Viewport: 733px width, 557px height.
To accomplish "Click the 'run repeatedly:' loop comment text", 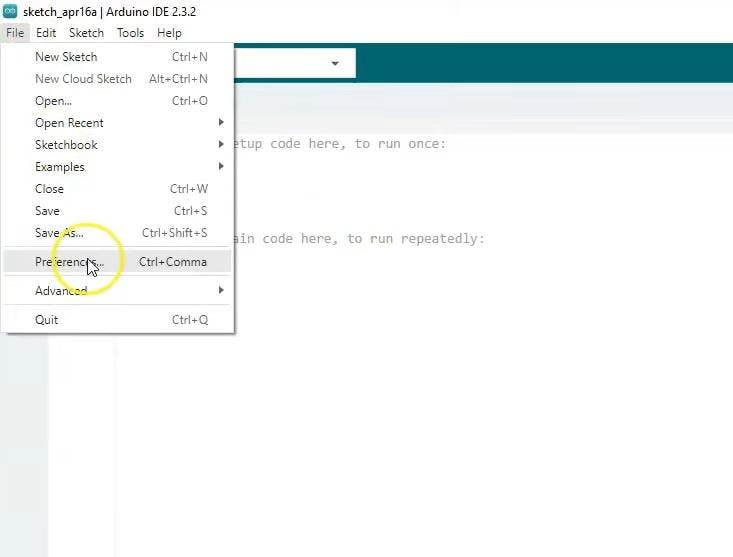I will (x=427, y=239).
